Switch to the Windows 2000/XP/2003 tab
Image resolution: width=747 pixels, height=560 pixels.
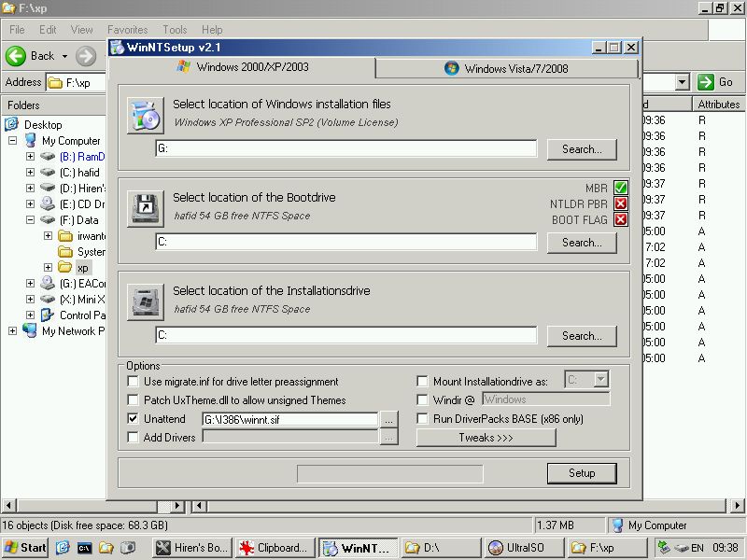click(x=242, y=66)
